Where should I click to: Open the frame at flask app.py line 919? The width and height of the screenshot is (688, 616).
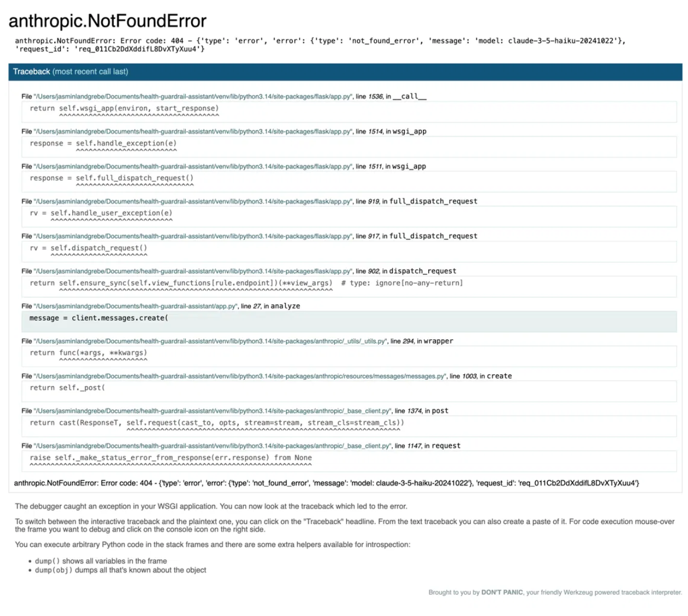coord(249,202)
